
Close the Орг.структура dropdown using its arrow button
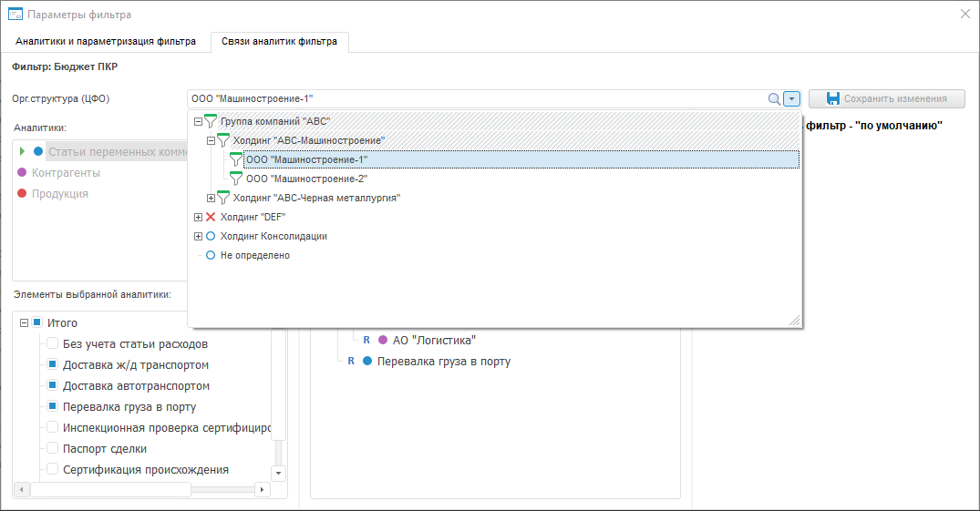(x=791, y=98)
